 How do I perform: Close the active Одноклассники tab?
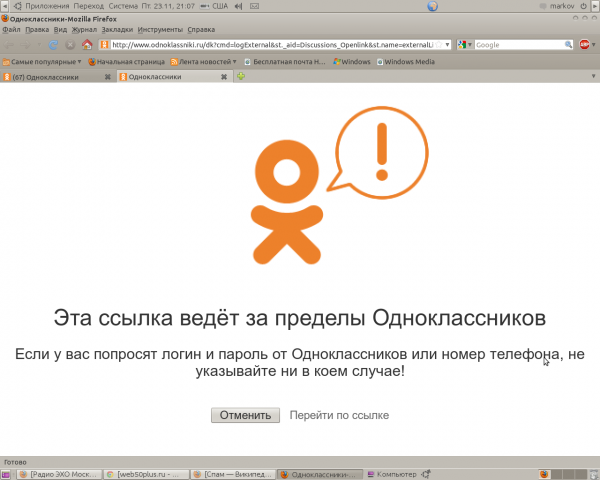coord(224,77)
